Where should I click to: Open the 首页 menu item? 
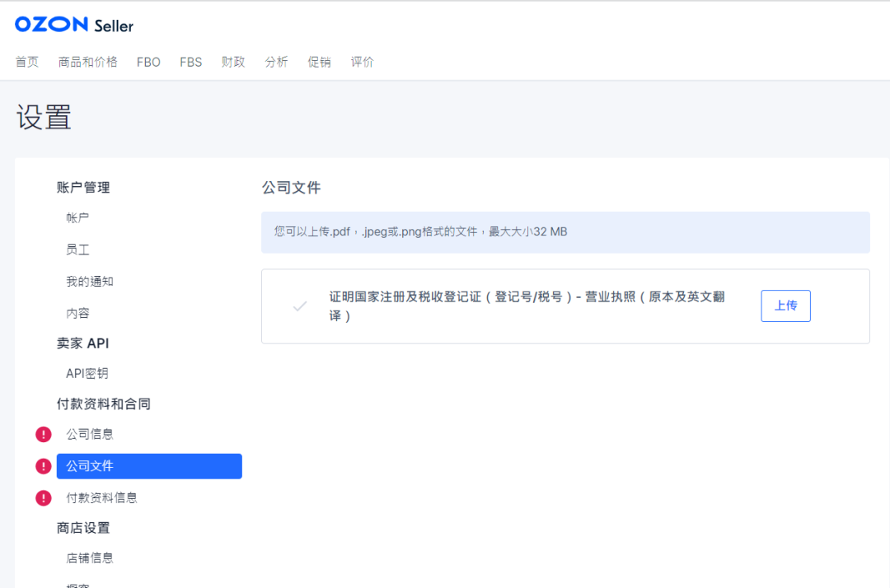tap(26, 61)
